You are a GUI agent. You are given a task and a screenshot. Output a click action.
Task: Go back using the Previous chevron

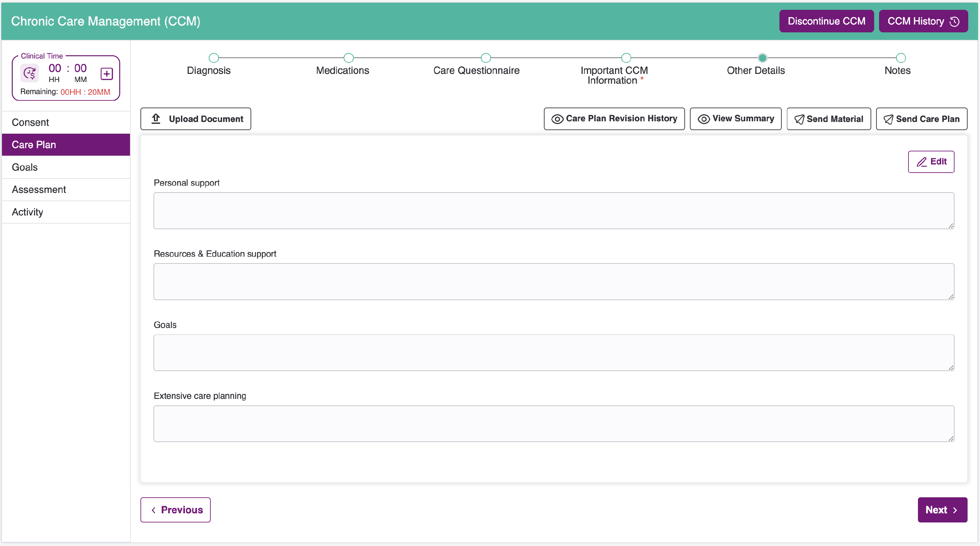[153, 510]
